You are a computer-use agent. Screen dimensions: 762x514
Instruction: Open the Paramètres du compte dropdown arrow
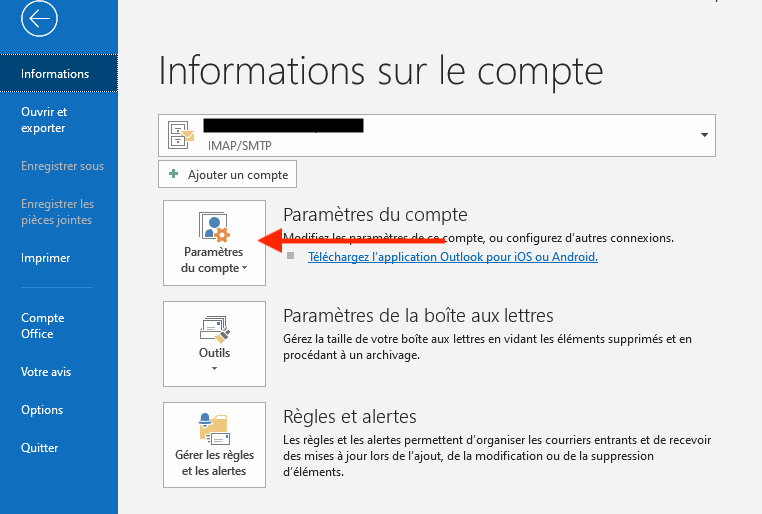click(x=244, y=268)
